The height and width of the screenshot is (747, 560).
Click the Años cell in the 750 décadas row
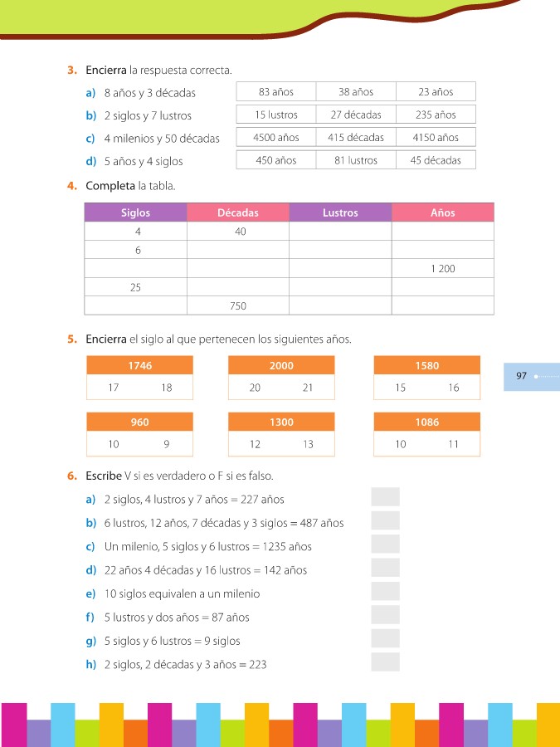pos(442,305)
